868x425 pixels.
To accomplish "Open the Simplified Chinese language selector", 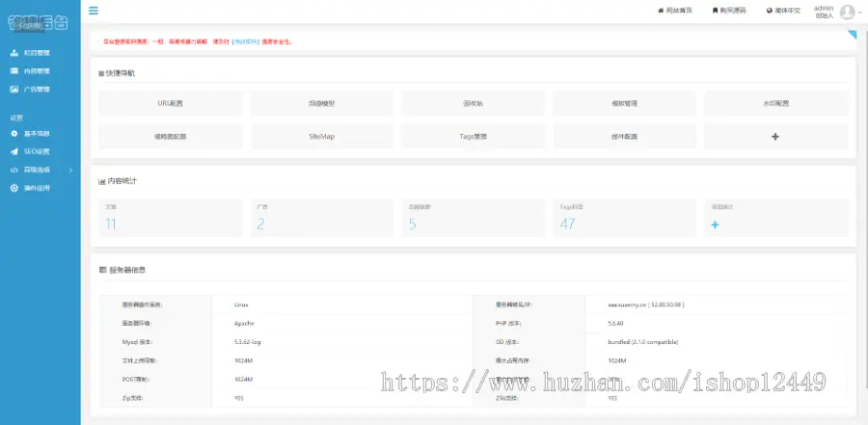I will pos(783,11).
